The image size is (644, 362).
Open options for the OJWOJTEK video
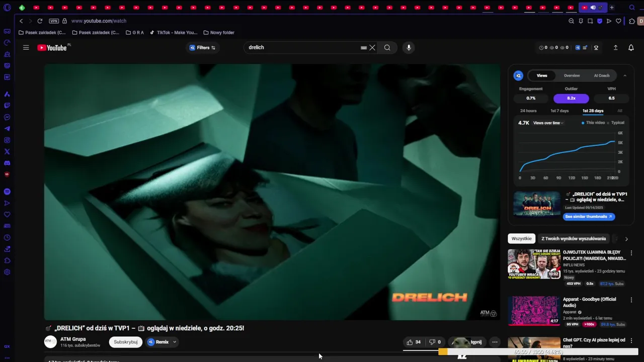coord(631,253)
